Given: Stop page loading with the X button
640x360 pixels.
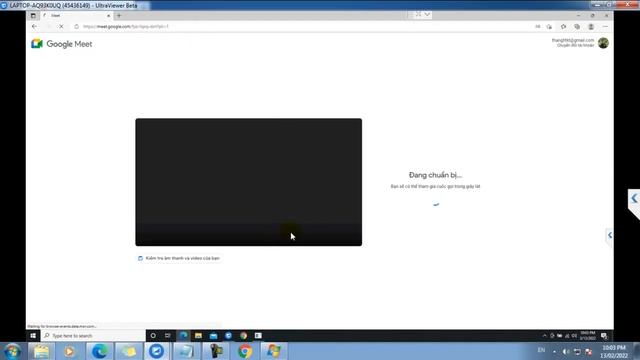Looking at the screenshot, I should pos(61,27).
